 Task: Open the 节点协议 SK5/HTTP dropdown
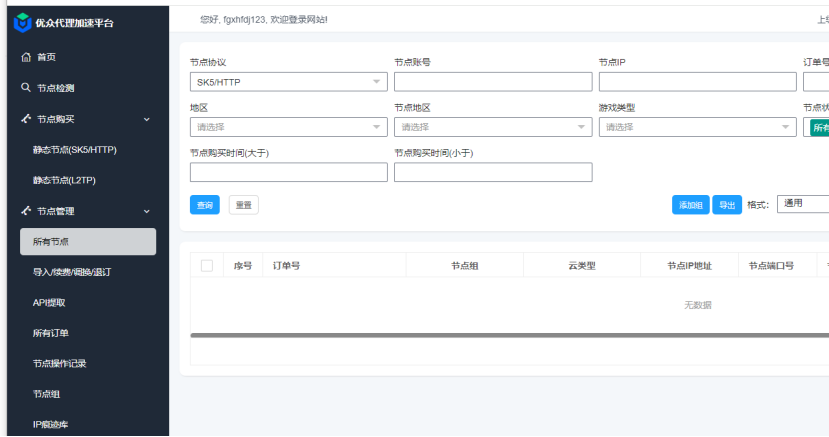click(x=288, y=82)
